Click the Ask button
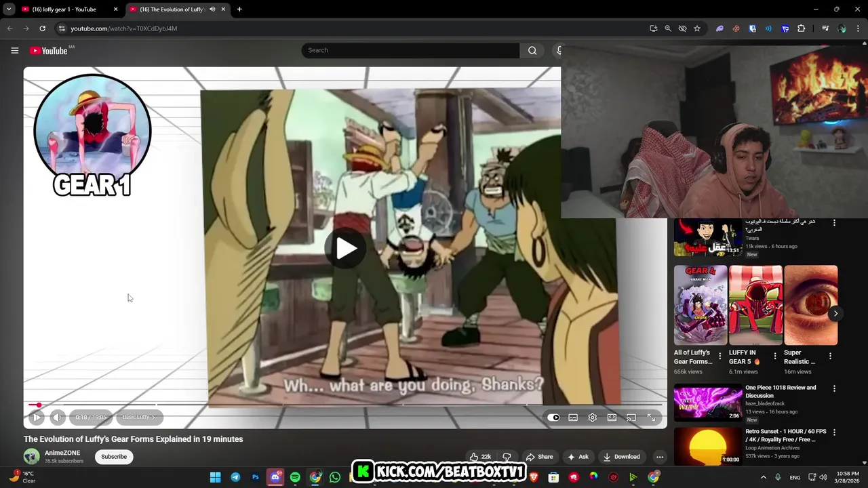The height and width of the screenshot is (488, 868). (578, 457)
